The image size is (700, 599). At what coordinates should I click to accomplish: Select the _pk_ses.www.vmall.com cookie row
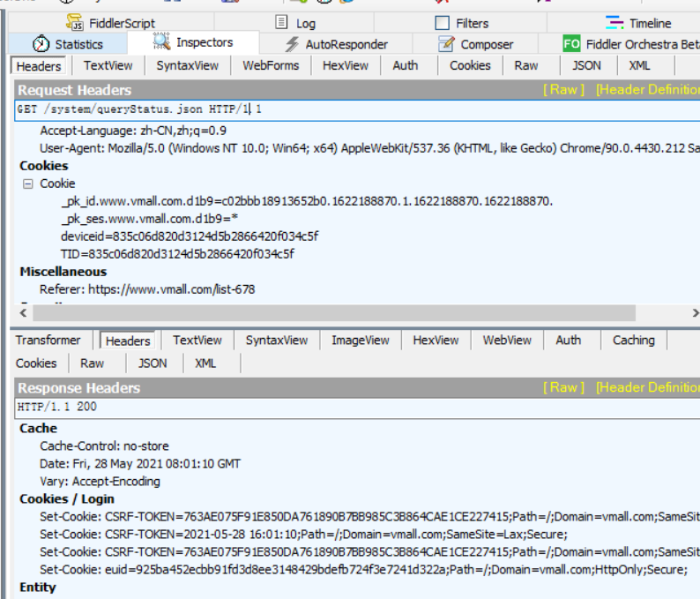[149, 219]
